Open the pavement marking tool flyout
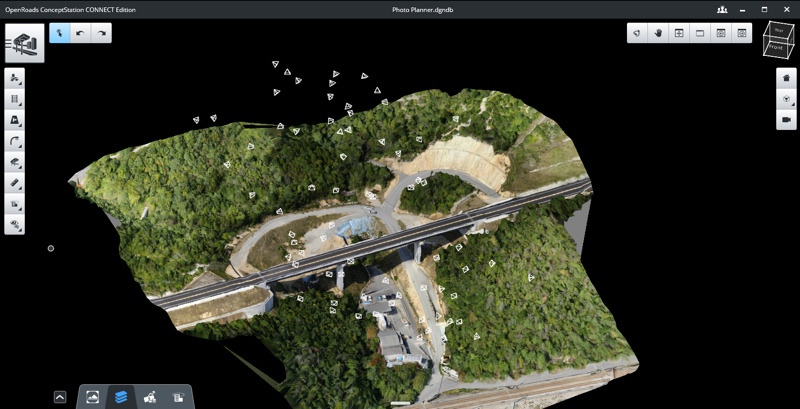800x409 pixels. (x=14, y=183)
